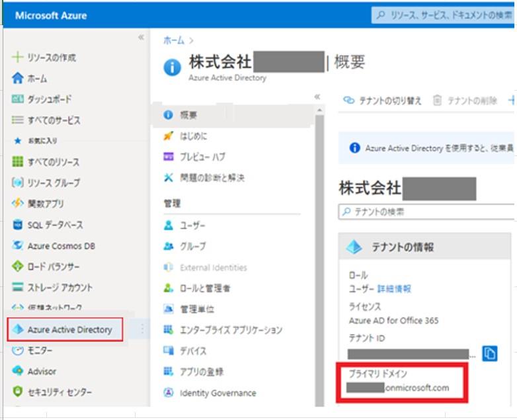Focus the top resource search box
The width and height of the screenshot is (517, 420).
442,15
